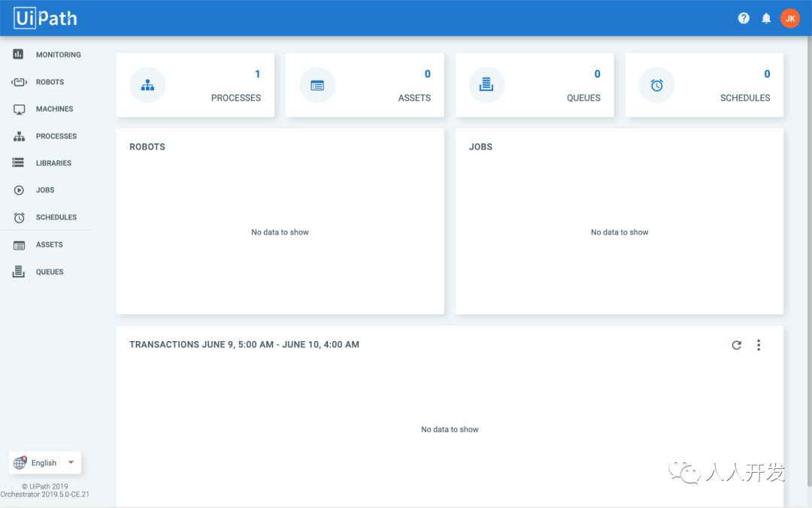Open the Processes card label
Viewport: 812px width, 508px height.
[x=236, y=98]
